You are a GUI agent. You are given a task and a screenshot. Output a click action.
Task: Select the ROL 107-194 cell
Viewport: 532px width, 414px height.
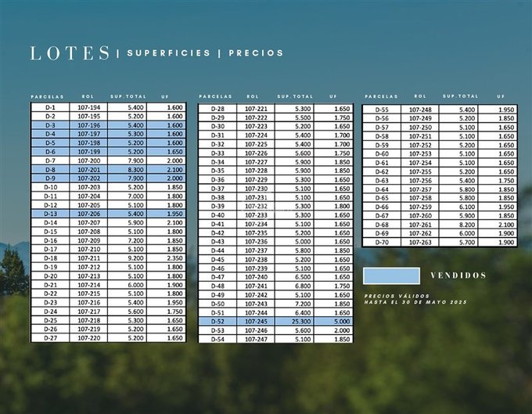(90, 107)
